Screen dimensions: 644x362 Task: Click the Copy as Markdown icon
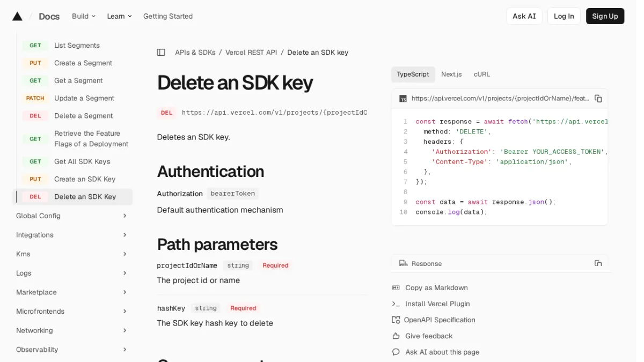point(396,288)
